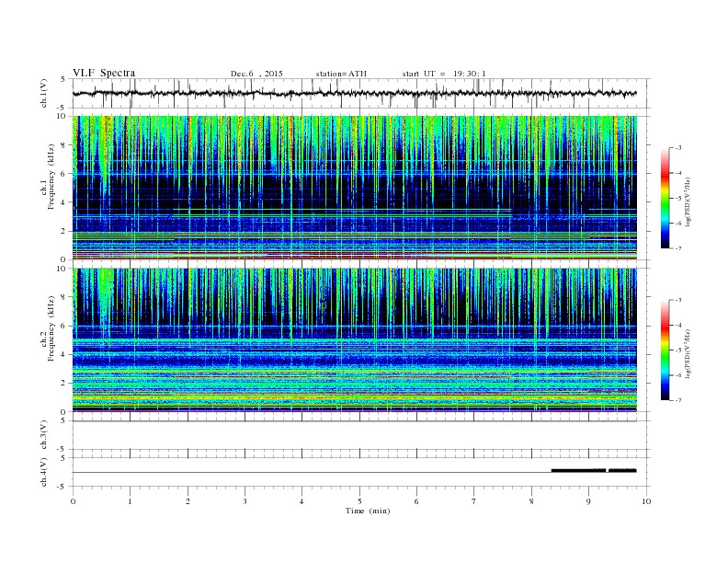Select the ch.1 colorbar "log(PSD)(V²/Hz)" label

pyautogui.click(x=688, y=201)
